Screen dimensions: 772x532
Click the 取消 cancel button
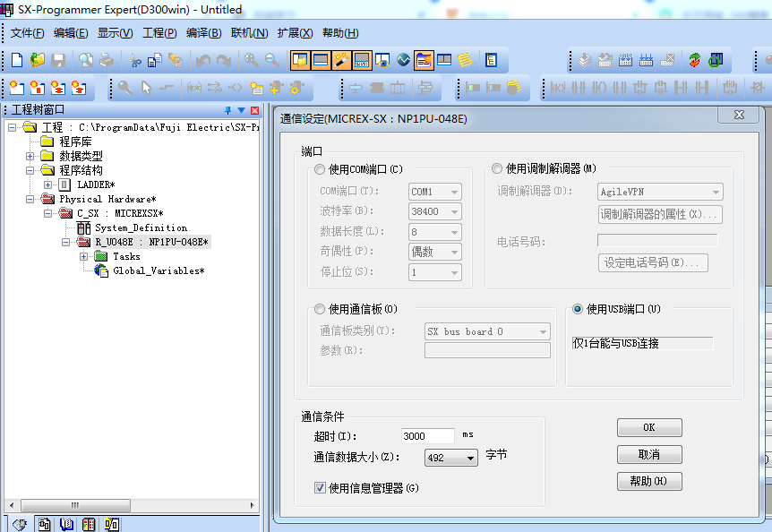649,454
